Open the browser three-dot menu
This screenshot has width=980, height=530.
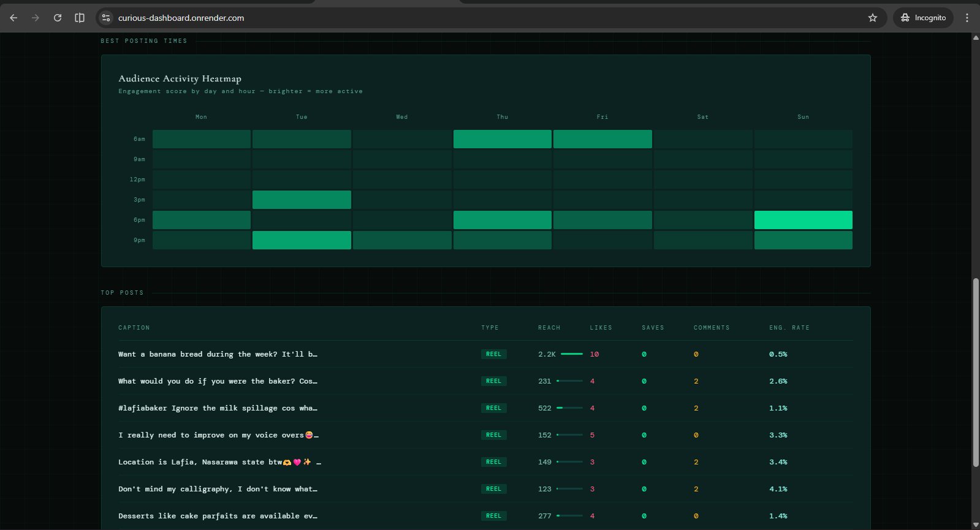click(x=967, y=18)
